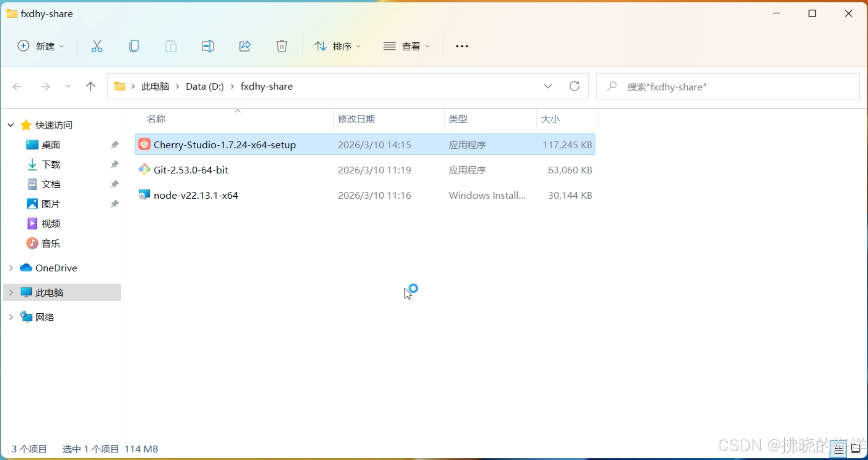Navigate to 此电脑 via breadcrumb

pos(155,86)
